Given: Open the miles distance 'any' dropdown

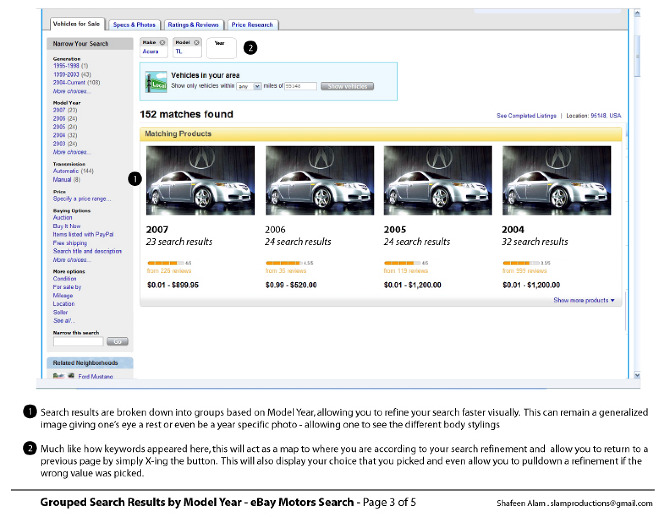Looking at the screenshot, I should (x=249, y=86).
